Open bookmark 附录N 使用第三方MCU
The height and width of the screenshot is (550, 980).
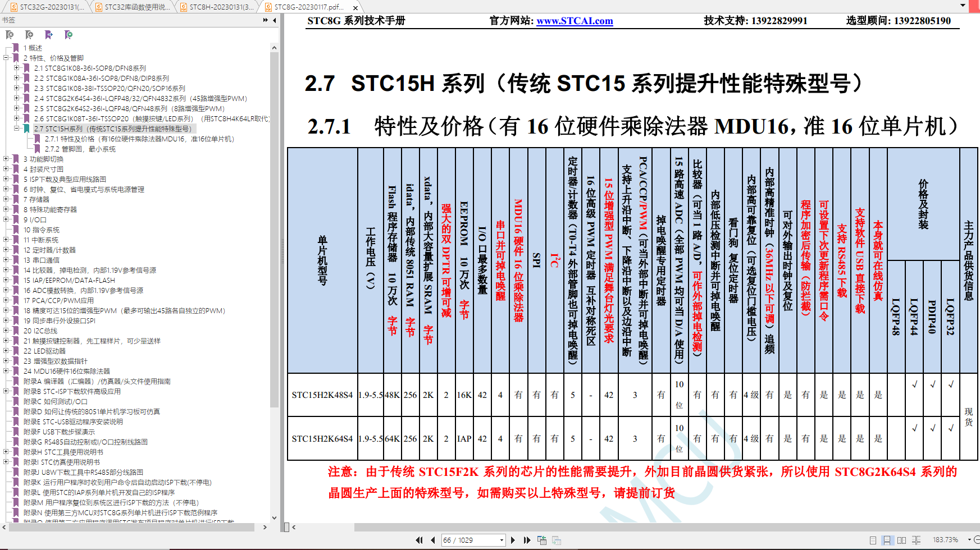click(x=120, y=512)
